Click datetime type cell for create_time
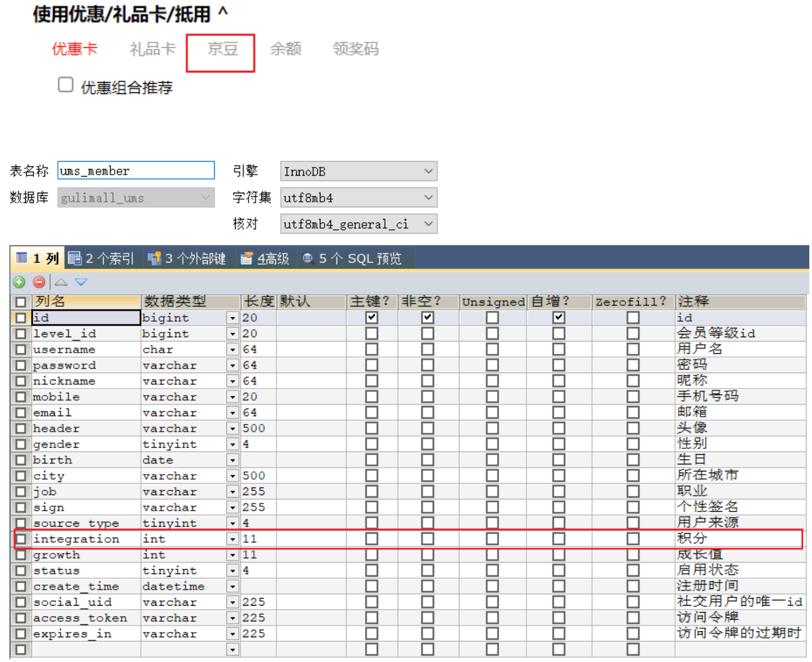 click(184, 586)
